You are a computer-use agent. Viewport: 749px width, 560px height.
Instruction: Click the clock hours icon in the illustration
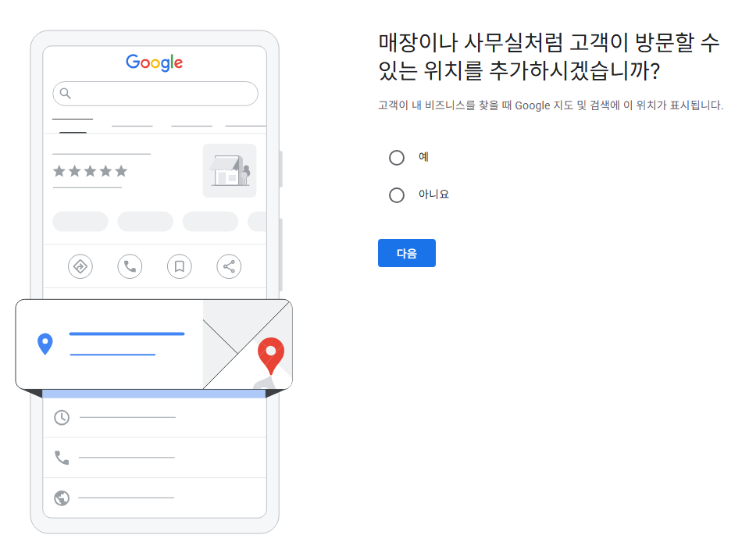pos(62,418)
